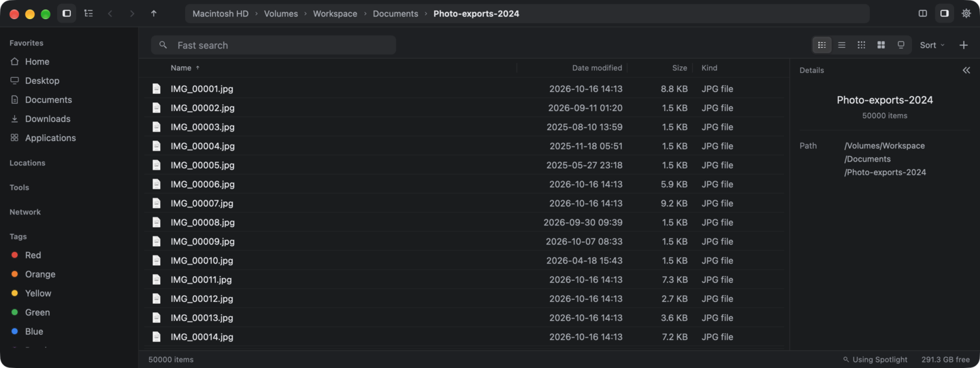
Task: Click the file icon of IMG_00008.jpg
Action: (157, 222)
